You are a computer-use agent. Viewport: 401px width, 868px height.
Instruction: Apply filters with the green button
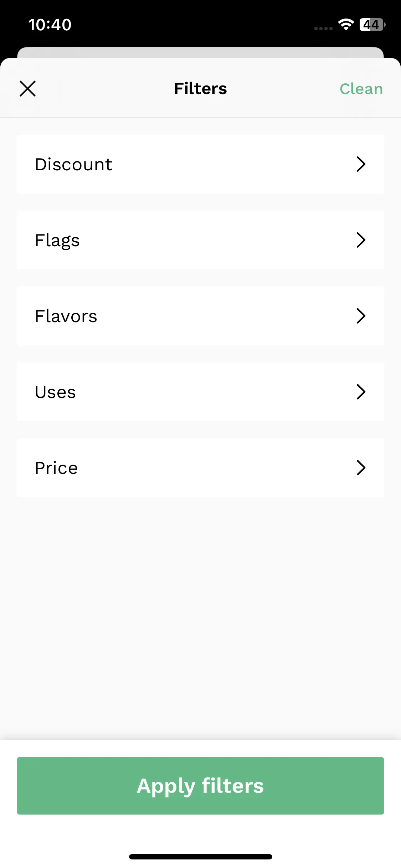pos(200,786)
